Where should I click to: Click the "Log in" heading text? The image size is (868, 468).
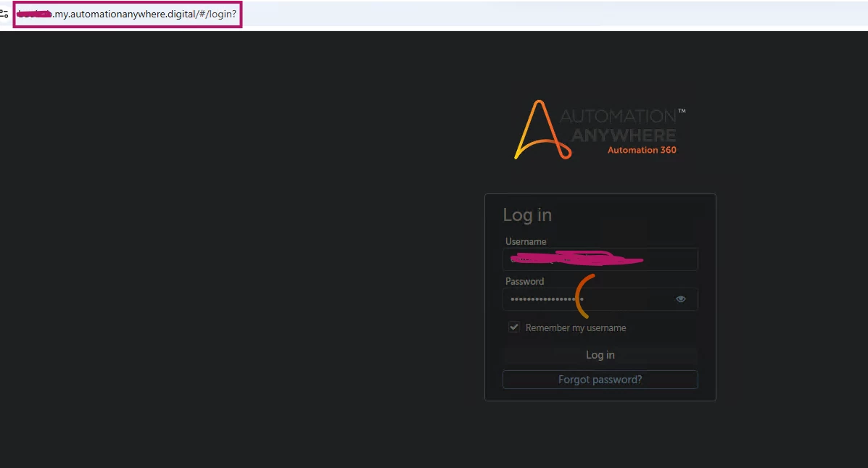tap(527, 215)
